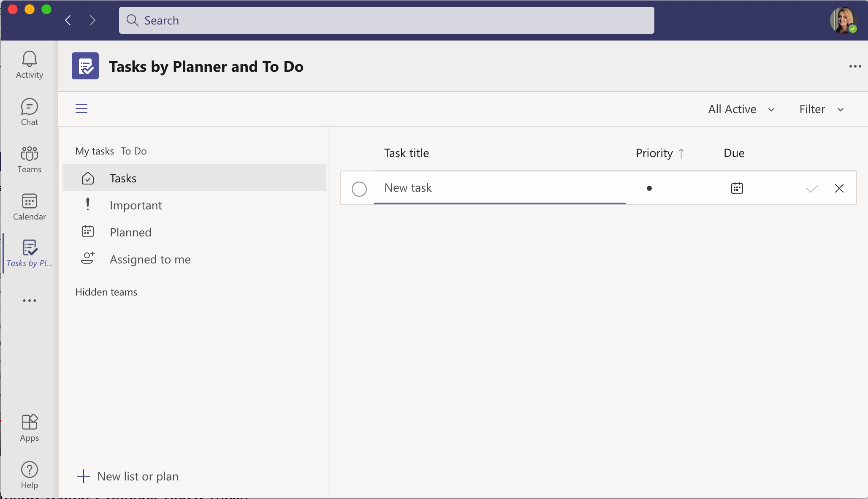
Task: Toggle the hamburger list pane menu
Action: tap(81, 108)
